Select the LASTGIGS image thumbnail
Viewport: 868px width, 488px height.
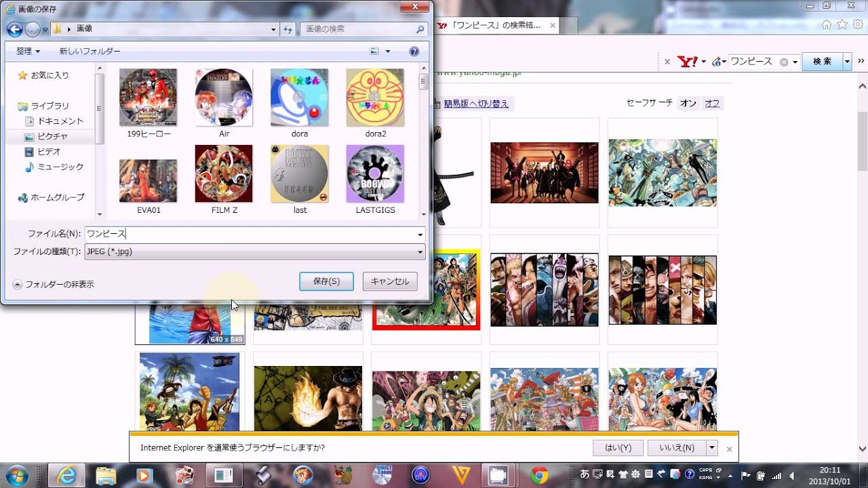(375, 180)
